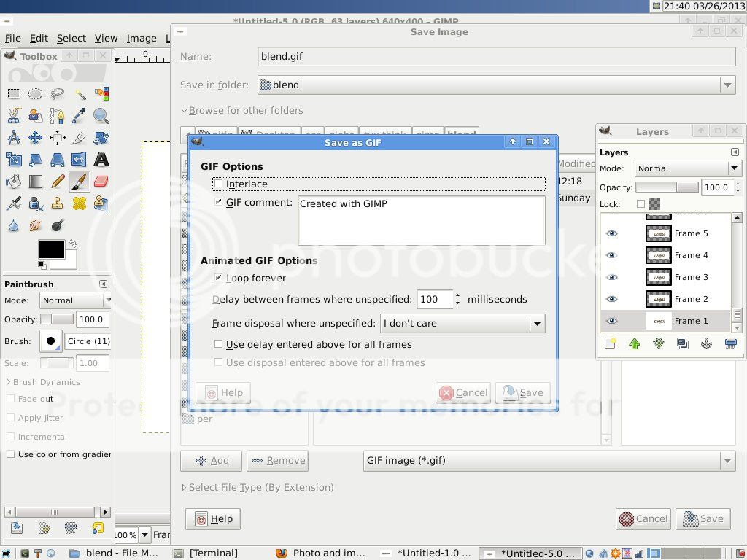
Task: Open the zoom percentage dropdown
Action: pos(145,534)
